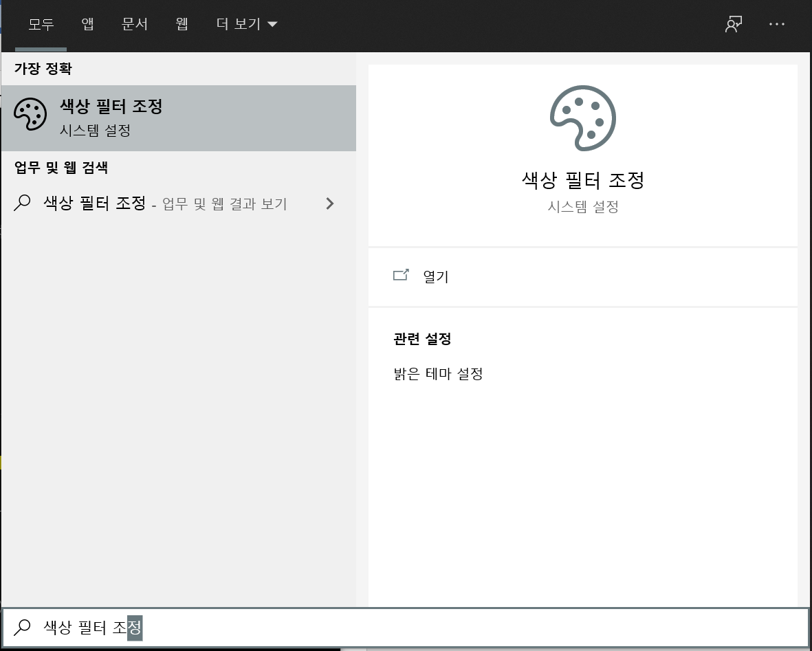Click the large palette icon in preview
The height and width of the screenshot is (651, 812).
coord(583,118)
